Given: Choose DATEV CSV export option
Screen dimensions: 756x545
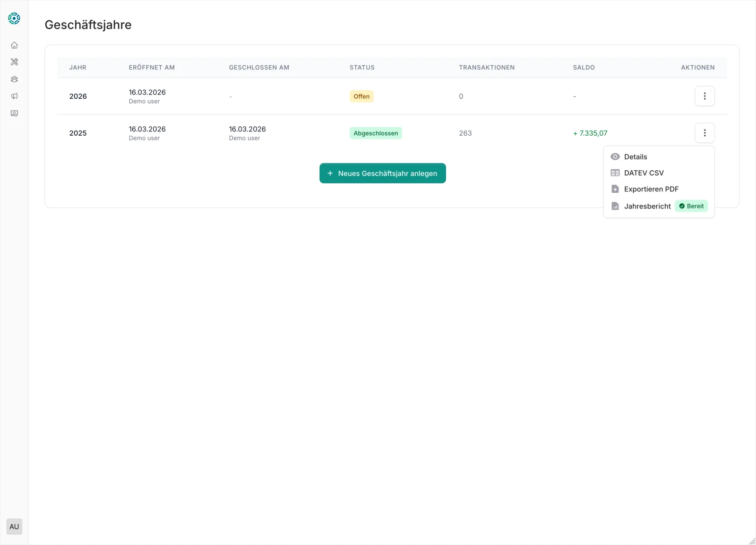Looking at the screenshot, I should 644,173.
